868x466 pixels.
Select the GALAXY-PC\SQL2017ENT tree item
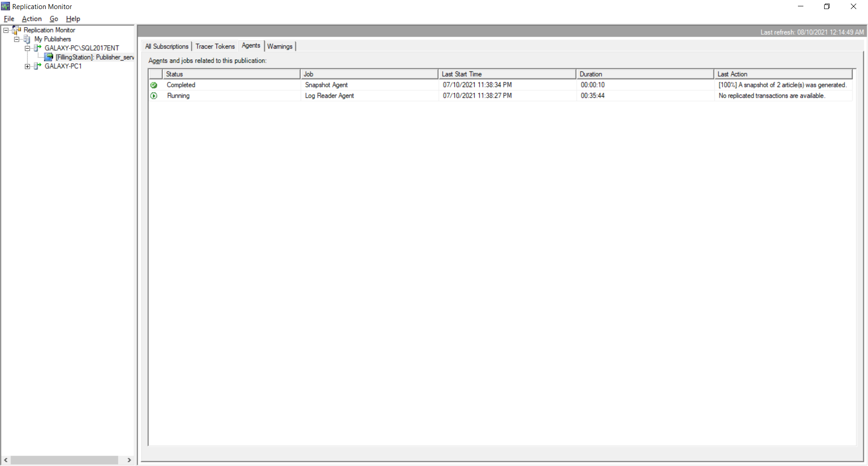(82, 48)
